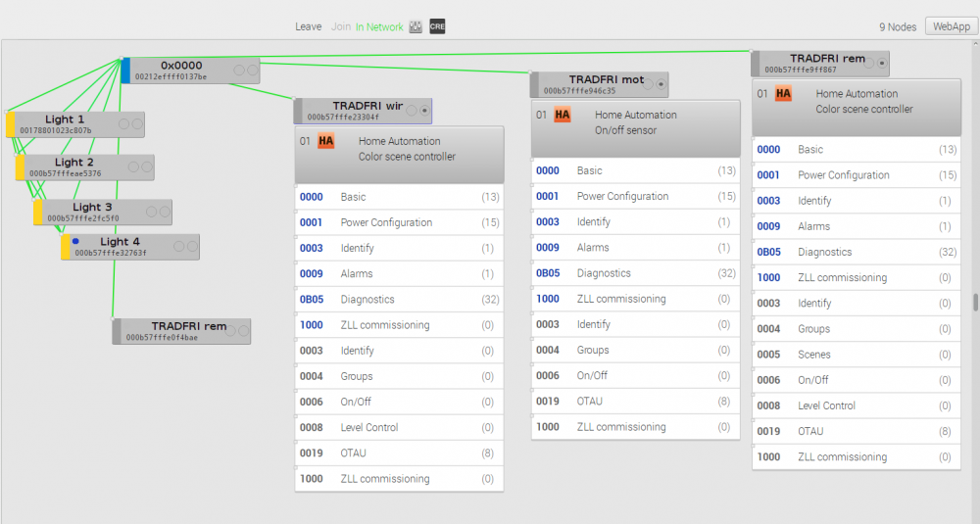
Task: Click the blue dot indicator on Light 4
Action: [75, 241]
